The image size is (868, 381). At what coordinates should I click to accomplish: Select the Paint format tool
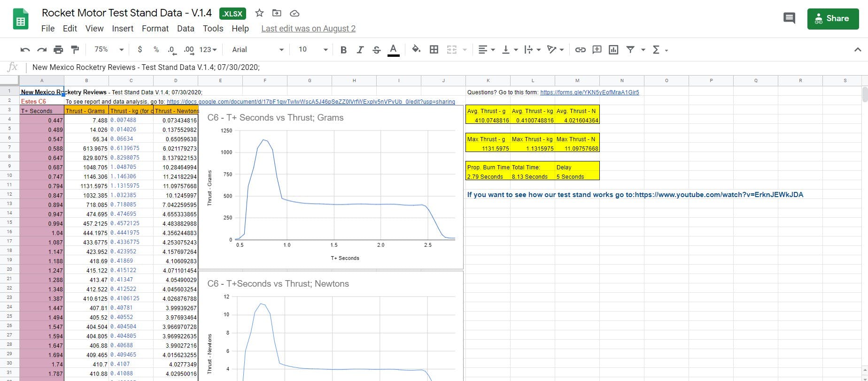point(75,50)
